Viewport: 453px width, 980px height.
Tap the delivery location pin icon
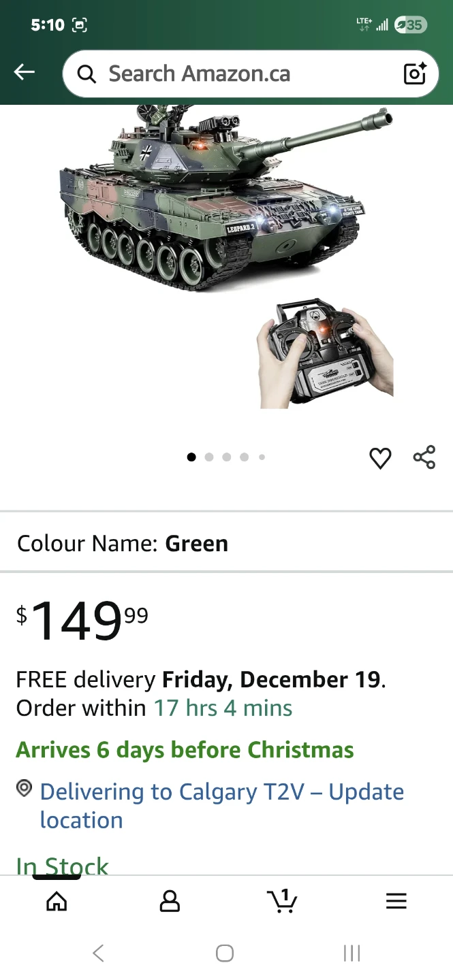(x=25, y=789)
